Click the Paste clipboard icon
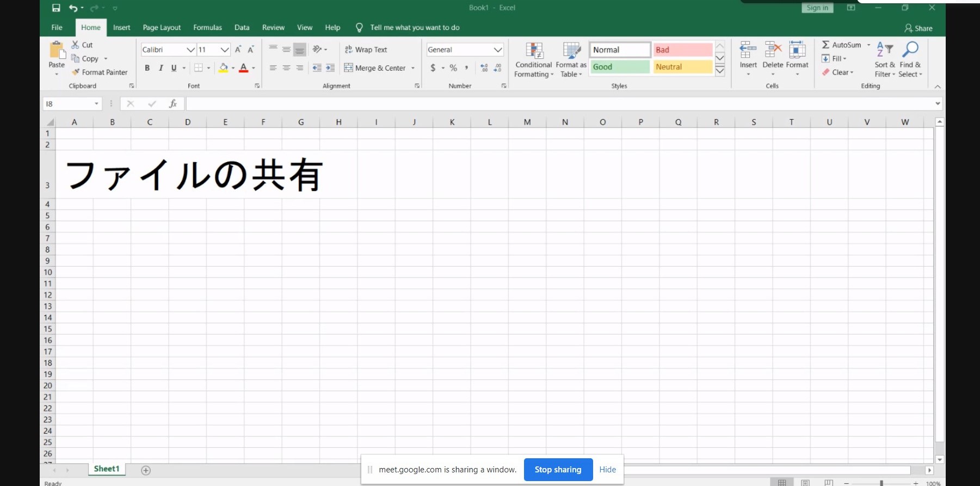This screenshot has height=486, width=980. point(57,50)
